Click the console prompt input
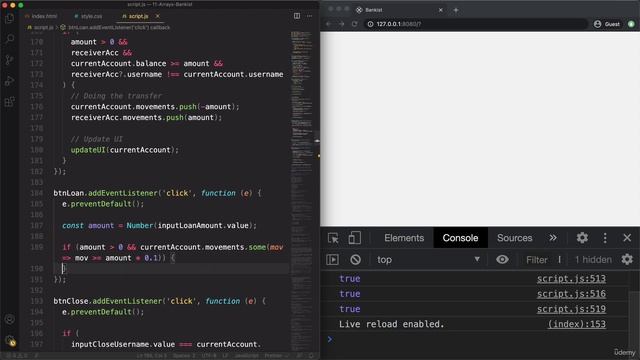The image size is (640, 360). pos(480,339)
